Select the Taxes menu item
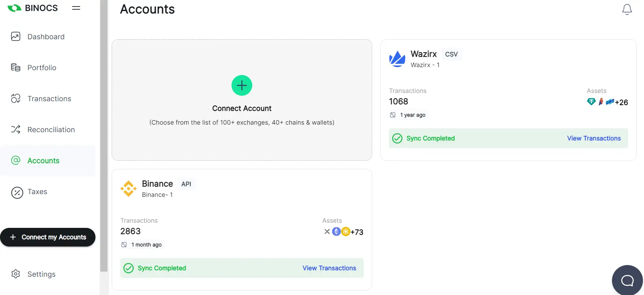 37,192
